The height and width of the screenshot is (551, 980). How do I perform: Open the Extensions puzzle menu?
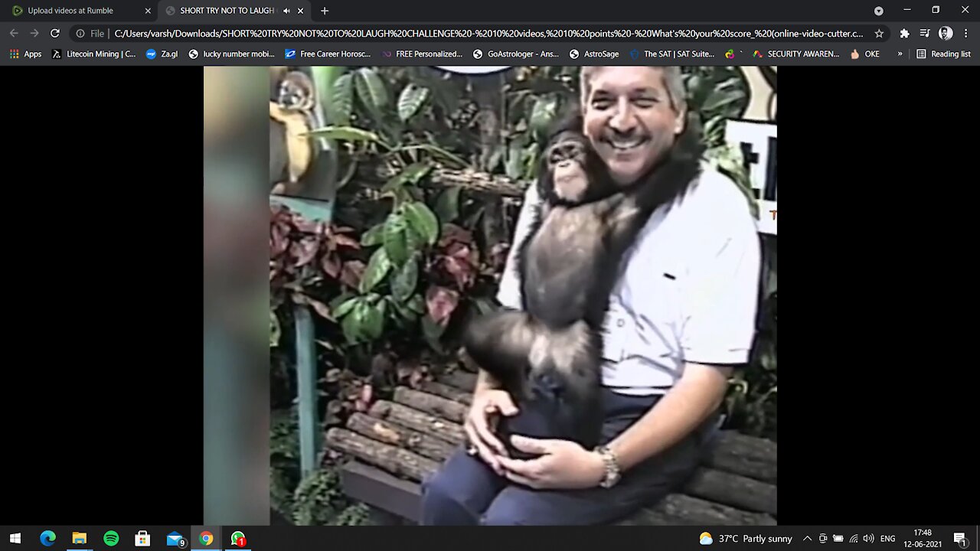click(904, 33)
